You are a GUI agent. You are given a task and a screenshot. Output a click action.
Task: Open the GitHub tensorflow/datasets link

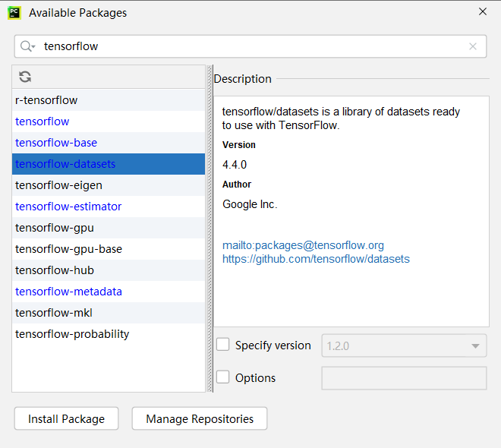(316, 259)
